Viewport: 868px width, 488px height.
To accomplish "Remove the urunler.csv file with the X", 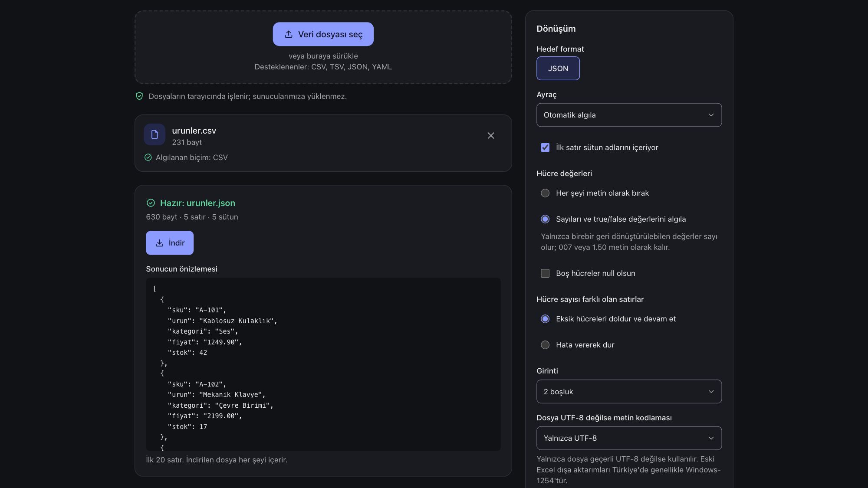I will pyautogui.click(x=491, y=136).
